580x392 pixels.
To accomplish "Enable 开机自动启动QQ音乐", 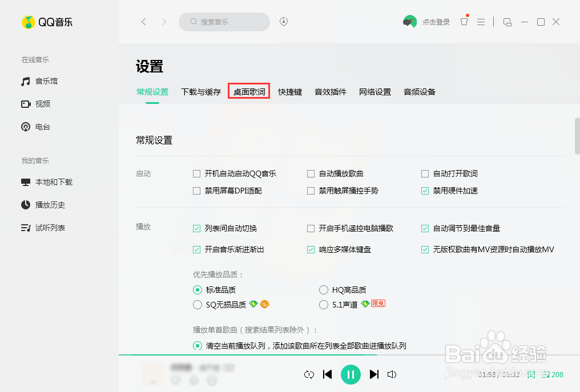I will pyautogui.click(x=196, y=173).
